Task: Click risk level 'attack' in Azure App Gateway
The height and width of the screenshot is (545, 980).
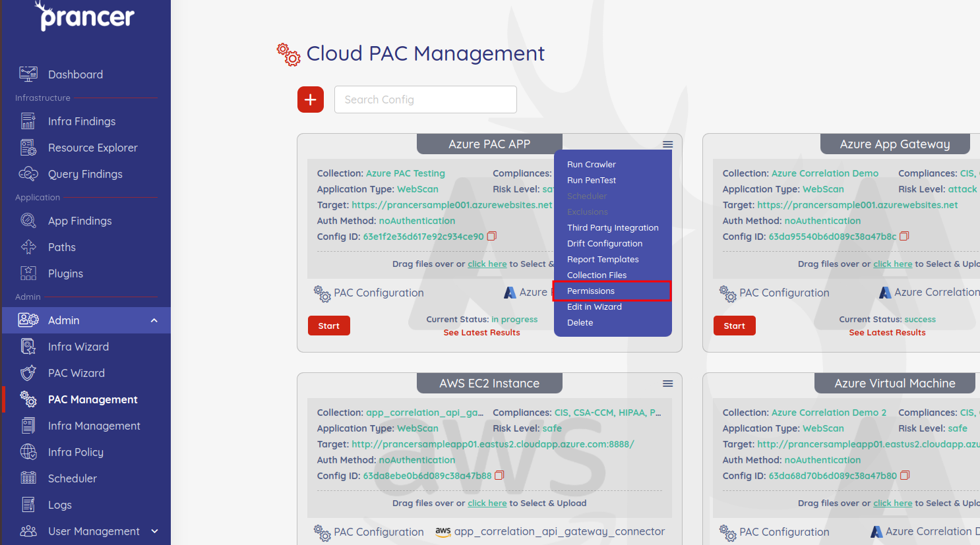Action: tap(963, 189)
